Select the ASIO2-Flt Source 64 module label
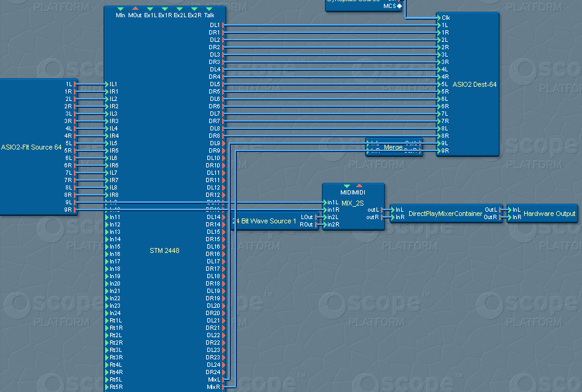Viewport: 582px width, 392px height. pyautogui.click(x=31, y=147)
